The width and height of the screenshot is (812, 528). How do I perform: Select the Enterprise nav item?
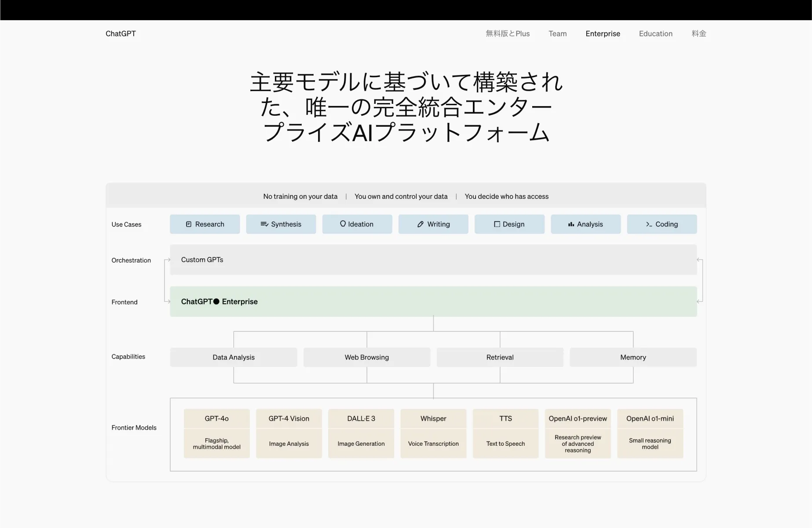(x=603, y=33)
